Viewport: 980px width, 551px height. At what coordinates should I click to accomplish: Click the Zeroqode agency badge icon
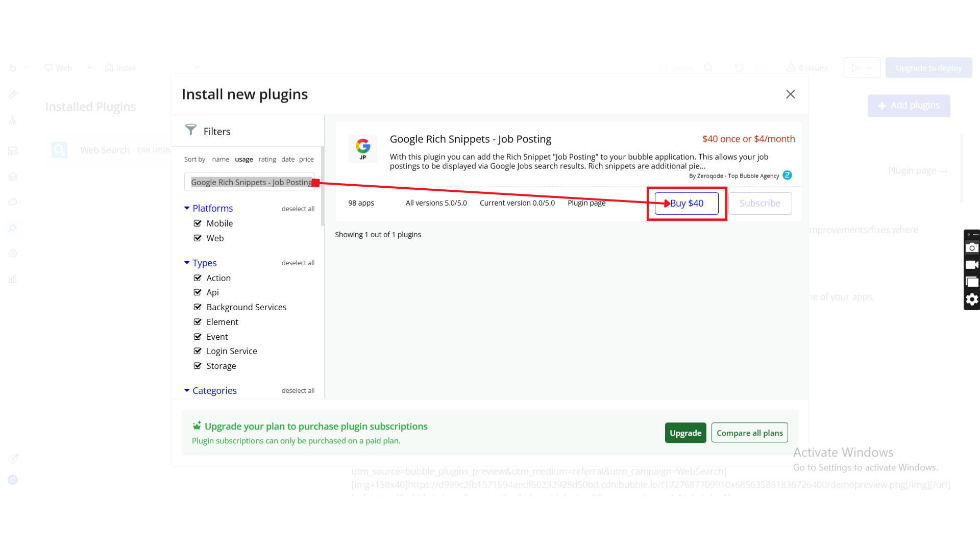click(787, 176)
